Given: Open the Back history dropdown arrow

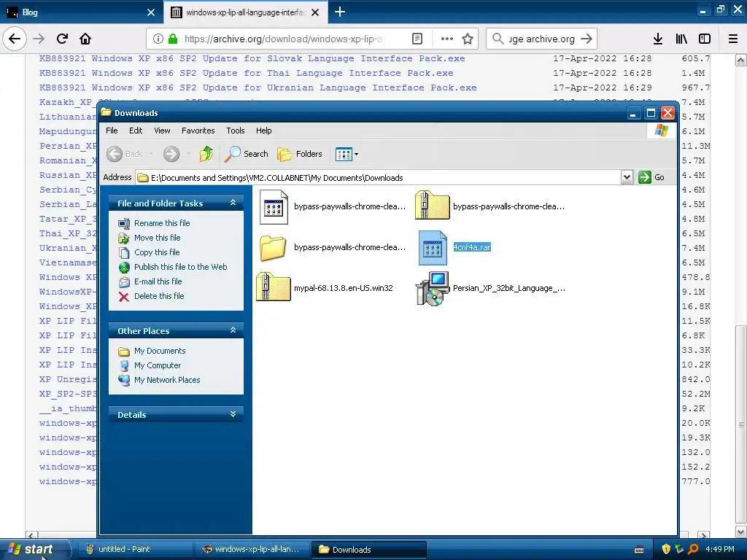Looking at the screenshot, I should tap(151, 154).
